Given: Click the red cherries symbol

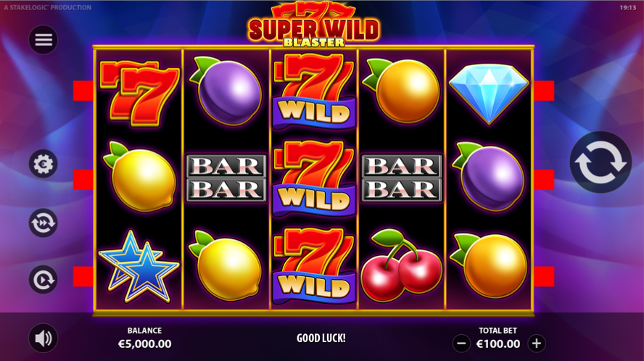Looking at the screenshot, I should tap(402, 265).
